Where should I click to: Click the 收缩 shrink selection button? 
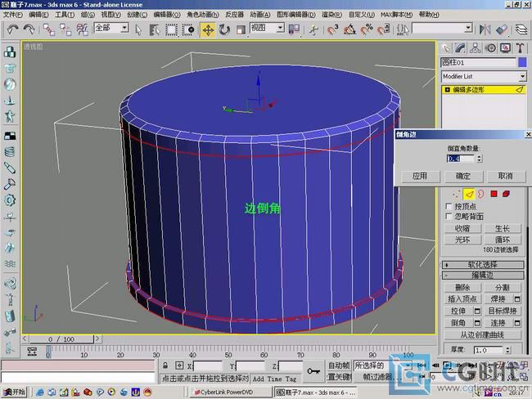pyautogui.click(x=462, y=228)
